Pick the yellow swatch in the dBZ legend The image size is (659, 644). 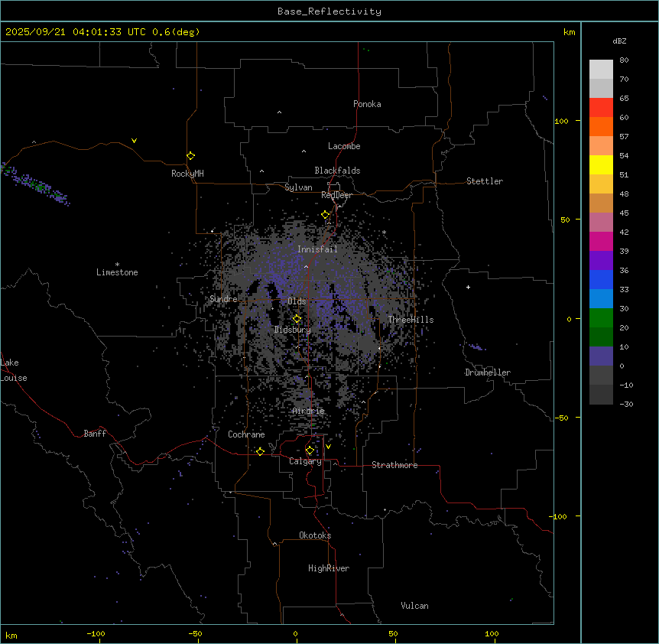[601, 164]
